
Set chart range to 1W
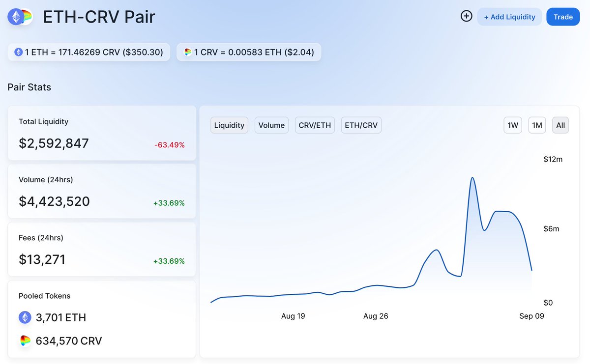tap(513, 125)
